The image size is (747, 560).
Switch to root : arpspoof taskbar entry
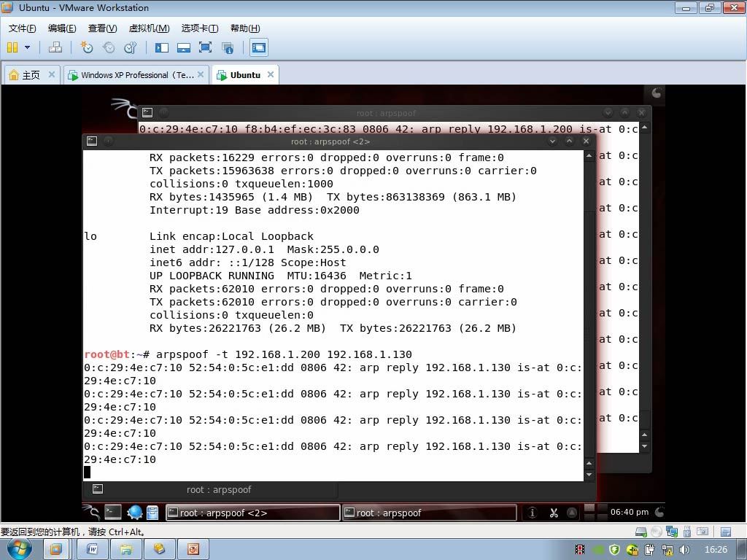pos(430,513)
